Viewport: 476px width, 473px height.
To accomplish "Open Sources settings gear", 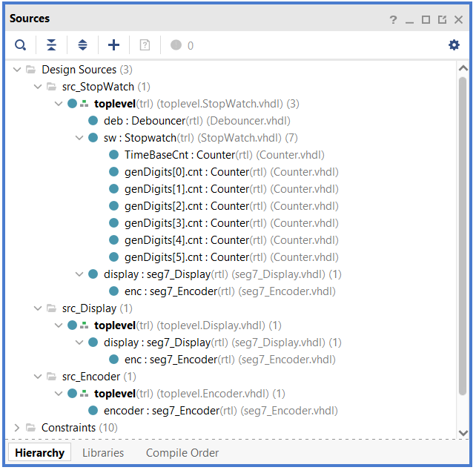I will (454, 45).
